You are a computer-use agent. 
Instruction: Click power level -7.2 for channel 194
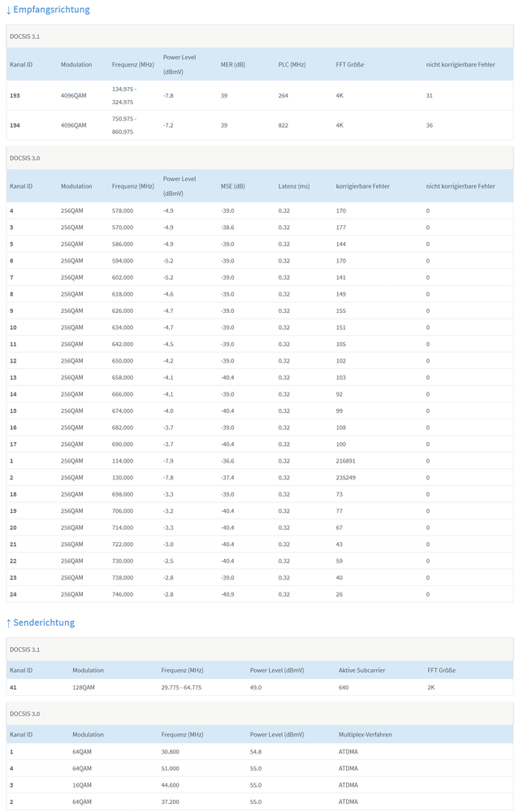click(x=168, y=125)
